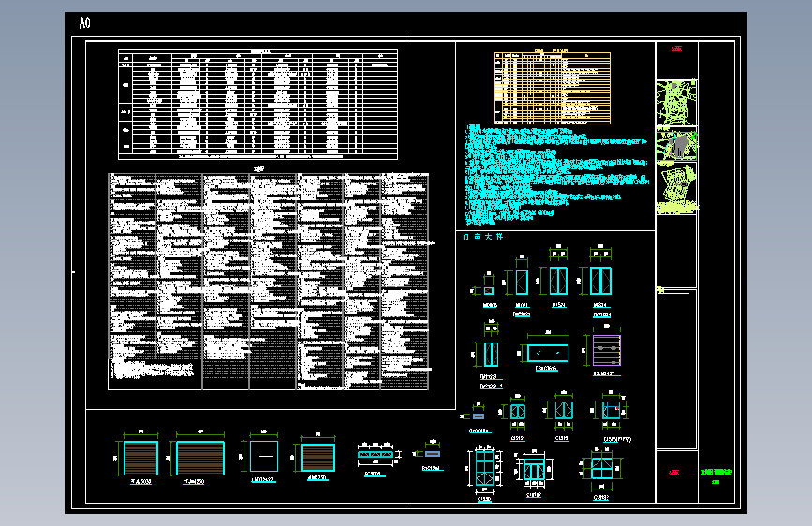Click the green drawing title in title block
This screenshot has width=812, height=526.
[716, 472]
